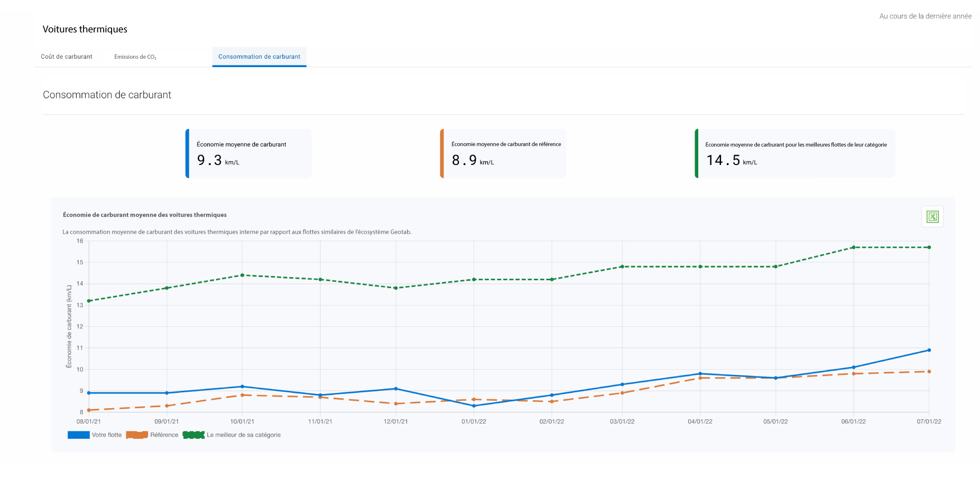Click the Excel export icon
This screenshot has width=980, height=478.
click(932, 217)
